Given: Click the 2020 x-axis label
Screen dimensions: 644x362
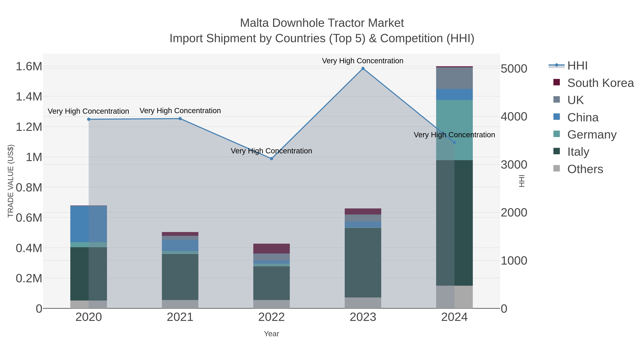Looking at the screenshot, I should coord(89,317).
